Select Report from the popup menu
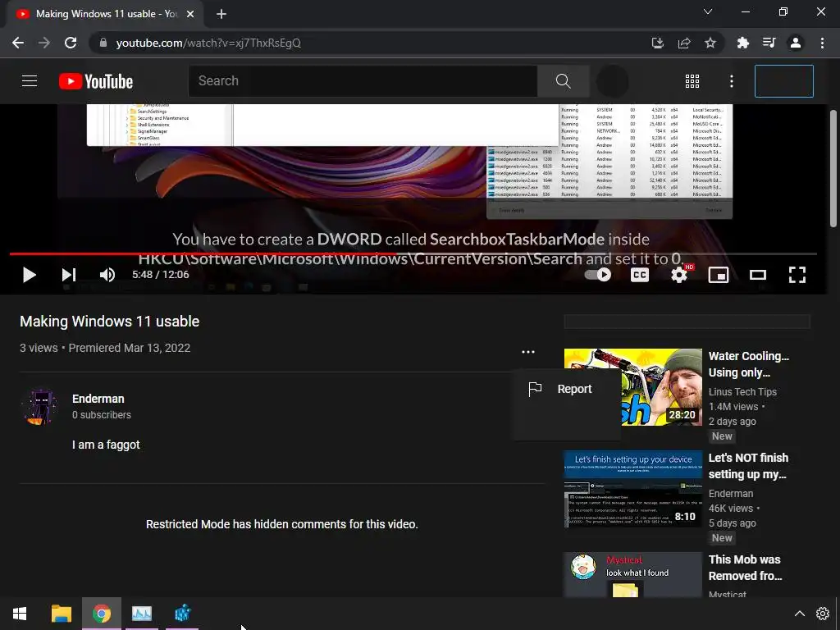 566,389
